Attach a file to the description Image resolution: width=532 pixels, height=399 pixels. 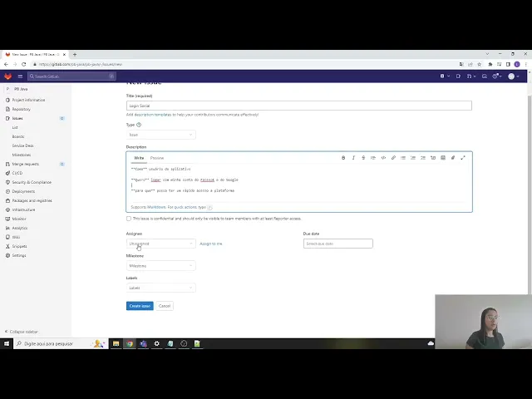click(x=452, y=158)
